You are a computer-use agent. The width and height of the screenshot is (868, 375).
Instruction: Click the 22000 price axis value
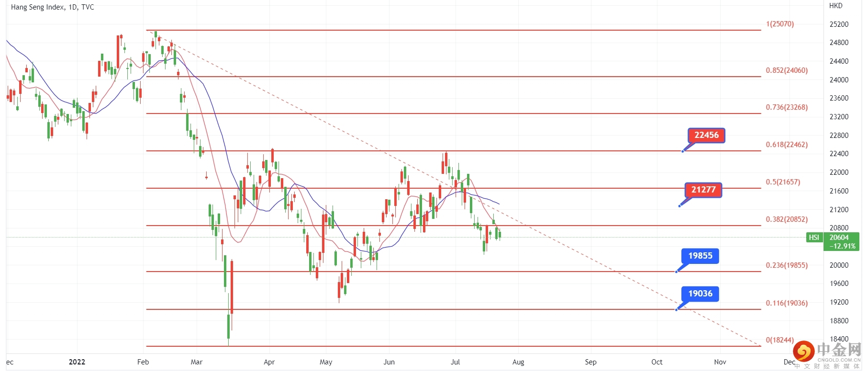tap(839, 172)
